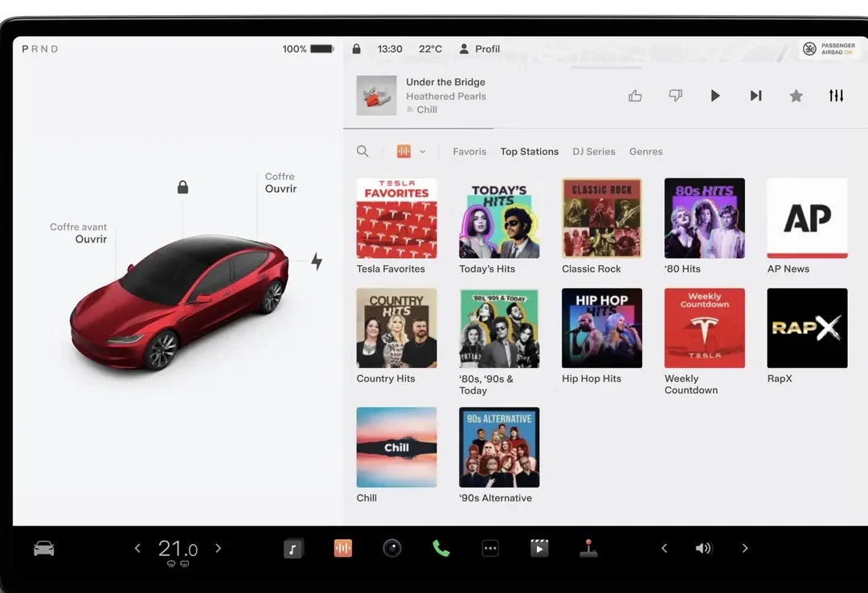Open the Country Hits station
This screenshot has height=593, width=868.
(396, 328)
